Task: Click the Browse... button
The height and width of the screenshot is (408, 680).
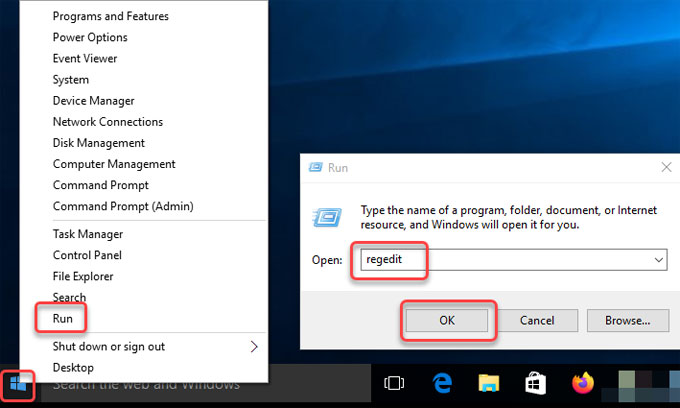Action: click(x=628, y=320)
